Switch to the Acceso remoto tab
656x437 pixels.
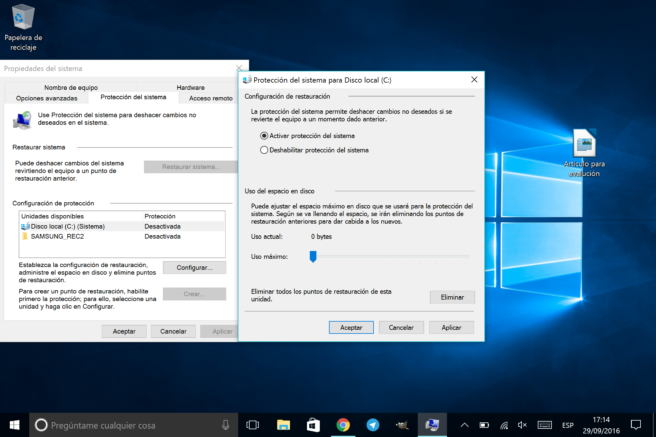coord(210,98)
